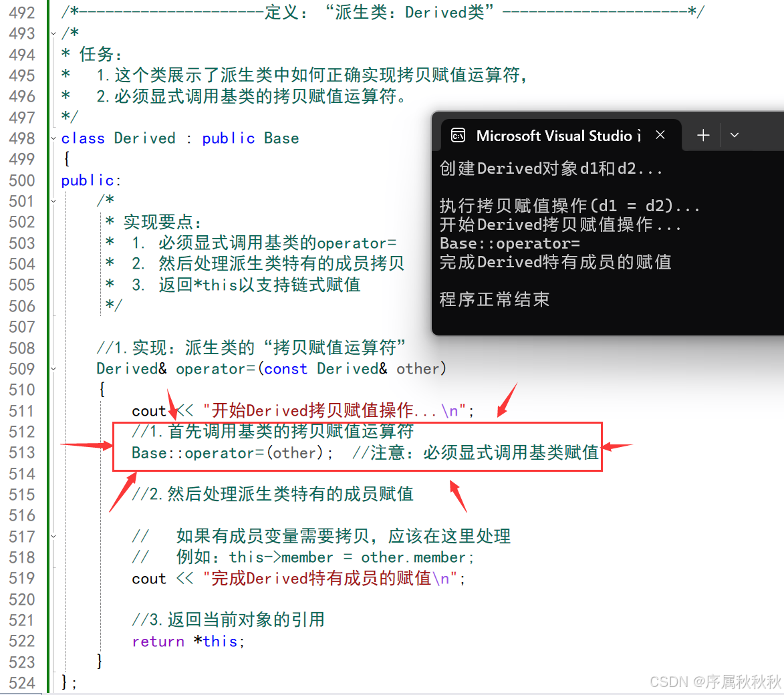The height and width of the screenshot is (695, 784).
Task: Collapse the comment block at line 501
Action: tap(53, 202)
